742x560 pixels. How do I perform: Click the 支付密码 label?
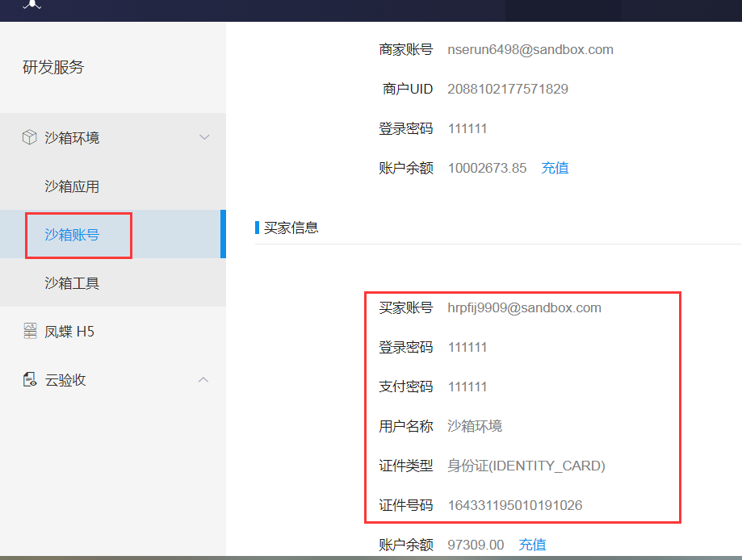[406, 387]
